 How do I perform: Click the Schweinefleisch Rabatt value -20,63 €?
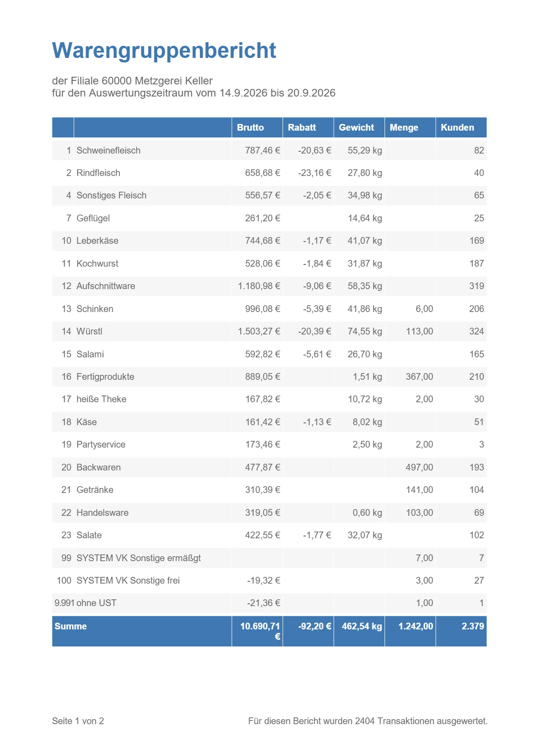coord(314,150)
